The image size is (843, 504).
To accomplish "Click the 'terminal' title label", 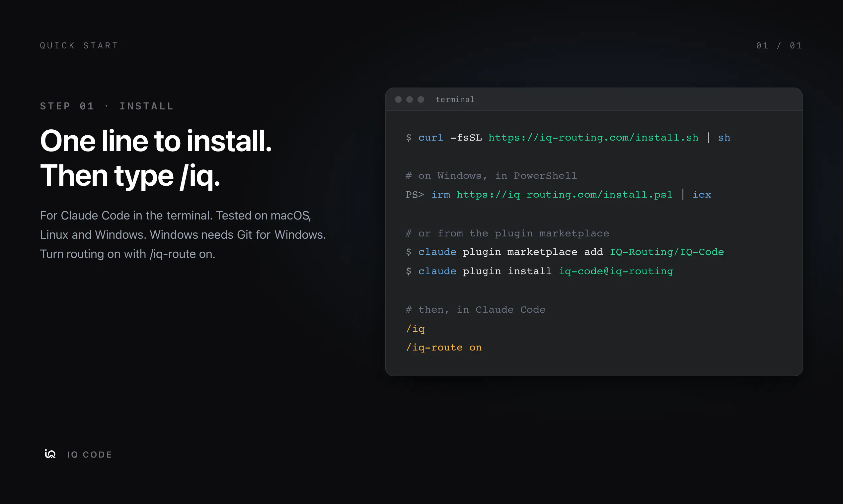I will [x=455, y=99].
